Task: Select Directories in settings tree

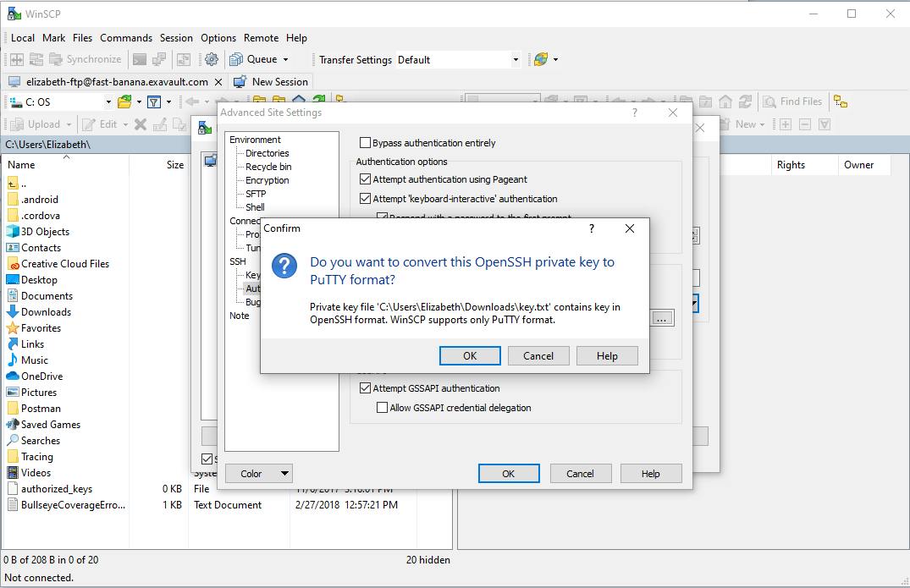Action: [267, 153]
